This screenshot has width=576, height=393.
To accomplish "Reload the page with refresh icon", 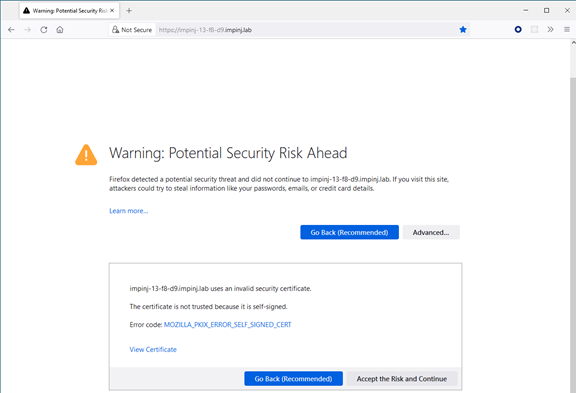I will (x=44, y=30).
